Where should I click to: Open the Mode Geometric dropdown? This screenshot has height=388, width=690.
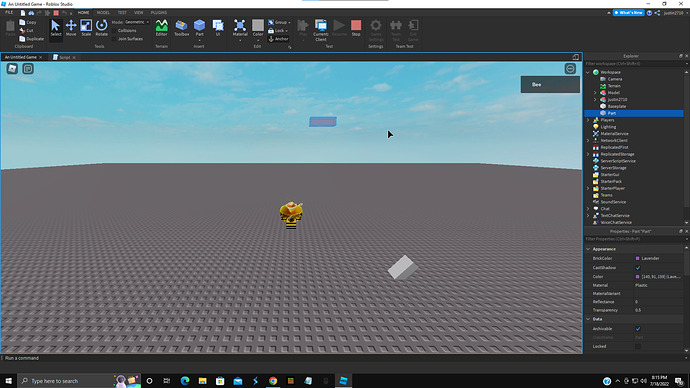(137, 22)
